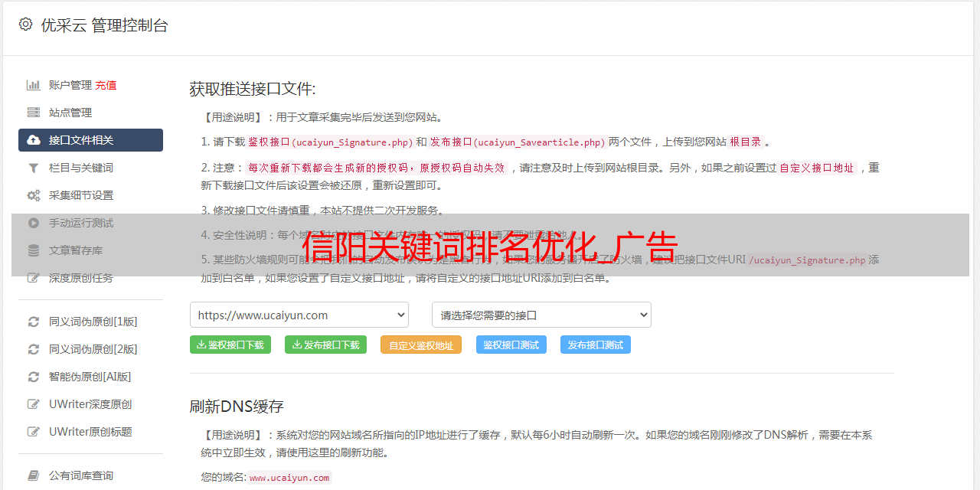Click the 获取推送接口文件: heading
Viewport: 980px width, 490px height.
(x=253, y=89)
